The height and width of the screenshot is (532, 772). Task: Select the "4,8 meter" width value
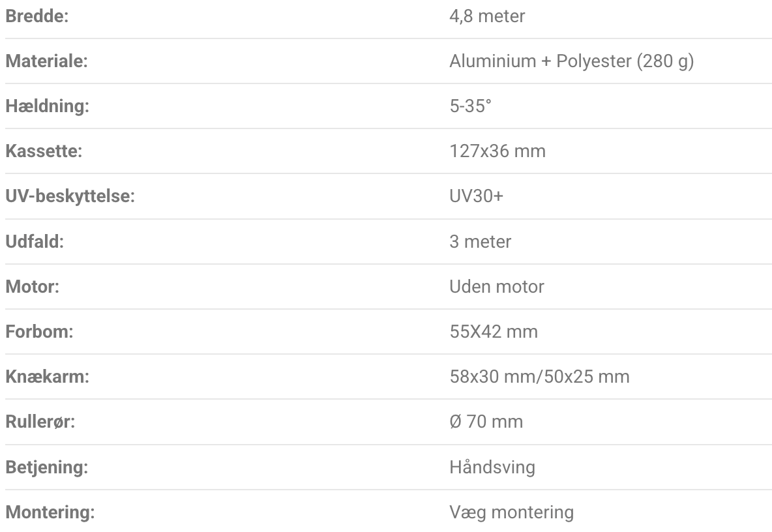point(487,16)
